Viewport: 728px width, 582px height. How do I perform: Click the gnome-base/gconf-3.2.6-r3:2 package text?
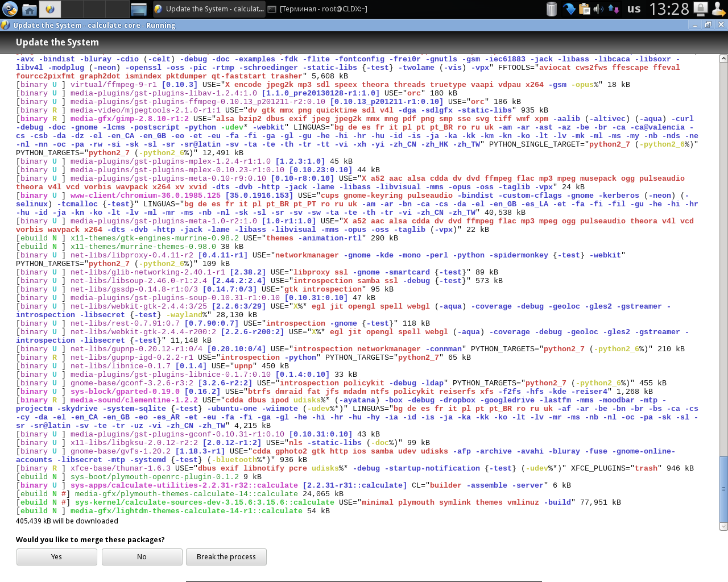(132, 383)
